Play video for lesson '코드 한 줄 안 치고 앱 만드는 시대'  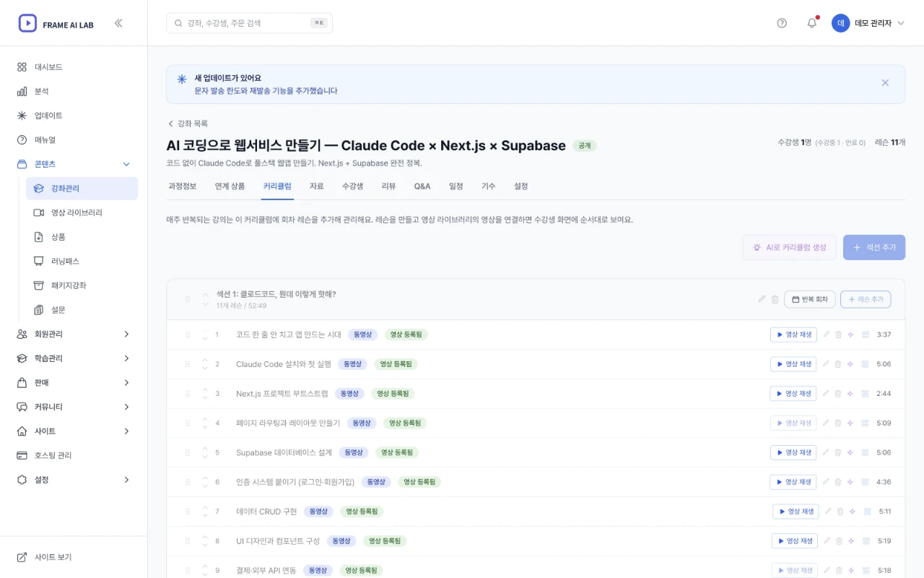pyautogui.click(x=793, y=335)
